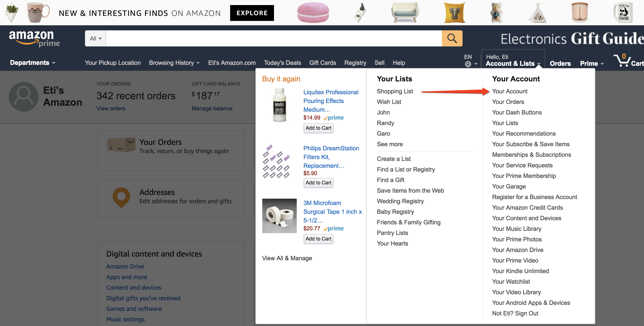Image resolution: width=644 pixels, height=326 pixels.
Task: Click the globe language icon
Action: (468, 64)
